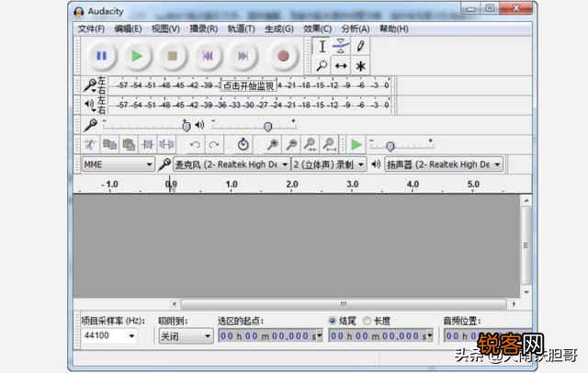Click the Pause transport button
The image size is (588, 373).
coord(101,56)
